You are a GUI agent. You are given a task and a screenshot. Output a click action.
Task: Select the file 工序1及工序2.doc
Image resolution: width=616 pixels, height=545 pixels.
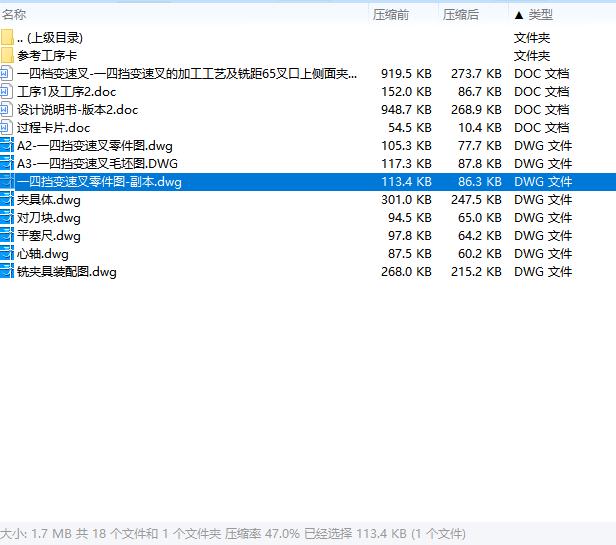[x=66, y=92]
